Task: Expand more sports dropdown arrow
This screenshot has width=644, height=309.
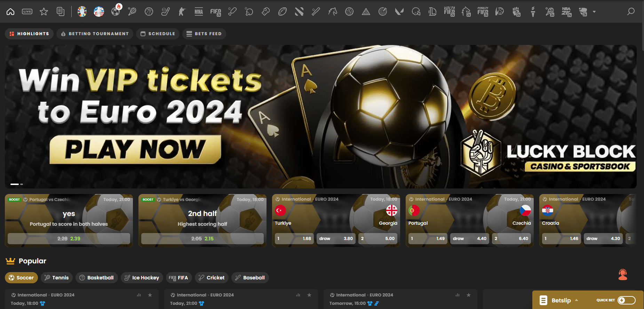Action: 594,11
